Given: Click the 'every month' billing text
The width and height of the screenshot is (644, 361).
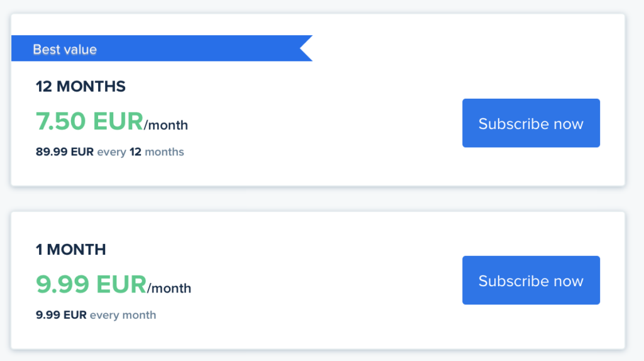Looking at the screenshot, I should click(x=123, y=315).
